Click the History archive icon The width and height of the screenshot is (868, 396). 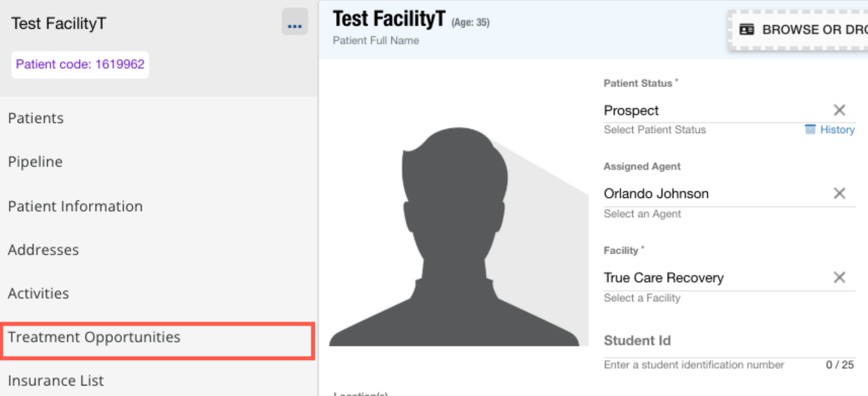click(x=810, y=129)
